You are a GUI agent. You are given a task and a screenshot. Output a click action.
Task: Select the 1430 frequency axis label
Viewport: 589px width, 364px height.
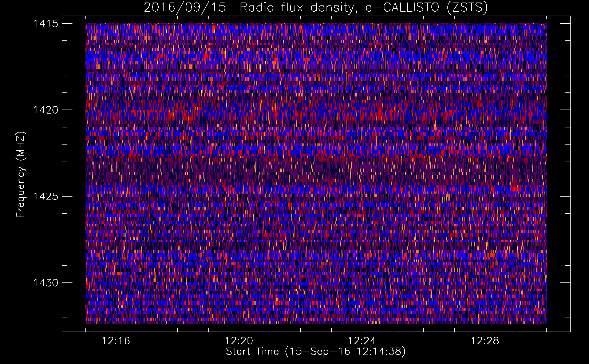(46, 283)
